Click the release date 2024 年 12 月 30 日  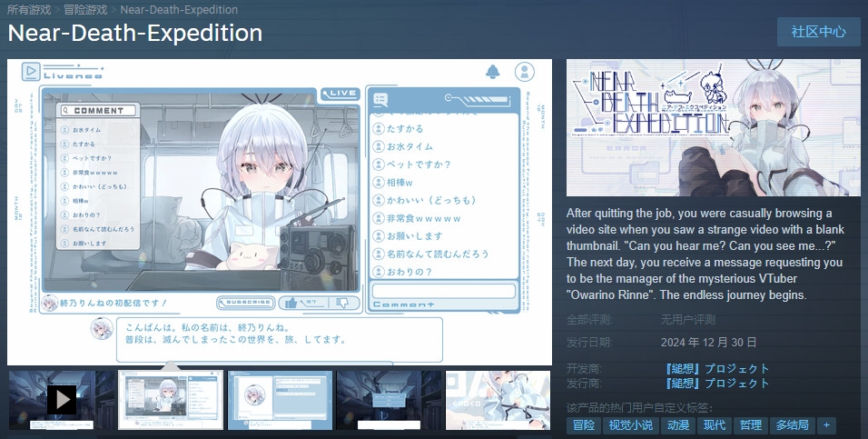tap(708, 342)
